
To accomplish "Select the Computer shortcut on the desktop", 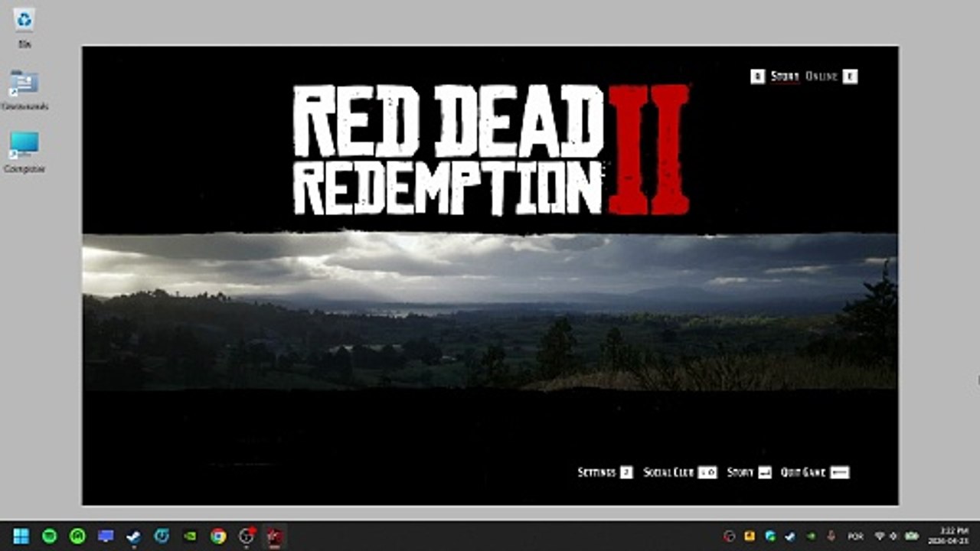I will click(x=24, y=153).
